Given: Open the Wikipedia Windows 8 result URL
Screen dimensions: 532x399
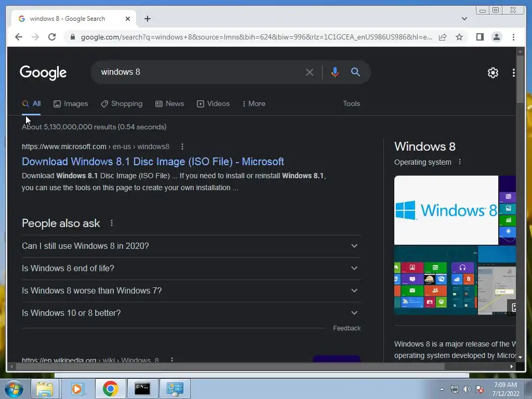Looking at the screenshot, I should (90, 360).
